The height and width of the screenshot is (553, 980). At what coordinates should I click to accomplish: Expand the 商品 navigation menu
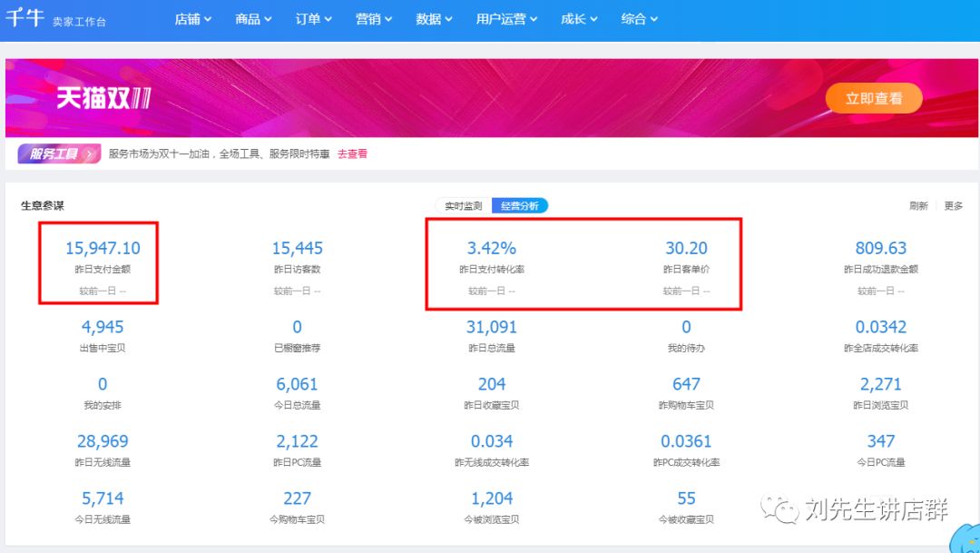pyautogui.click(x=253, y=19)
